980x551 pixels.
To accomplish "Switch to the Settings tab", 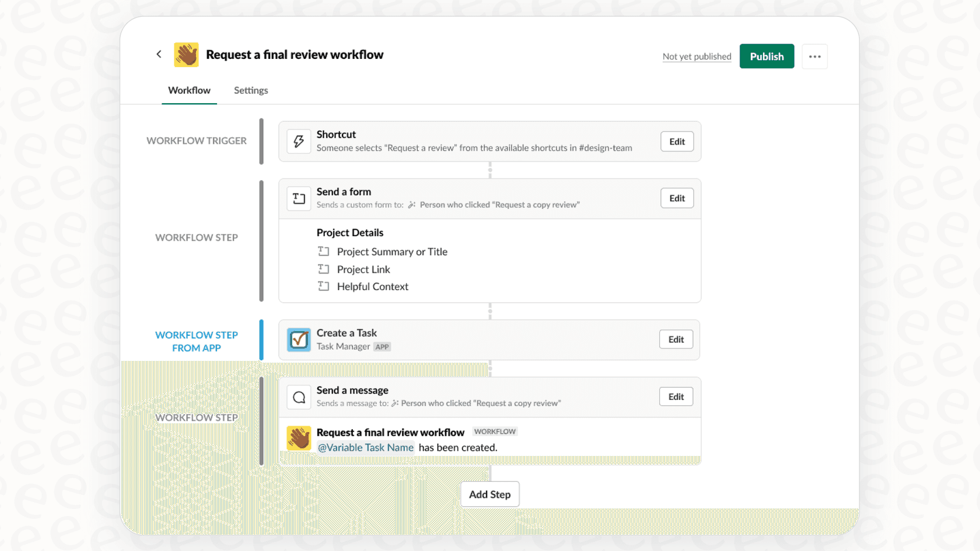I will pos(251,90).
